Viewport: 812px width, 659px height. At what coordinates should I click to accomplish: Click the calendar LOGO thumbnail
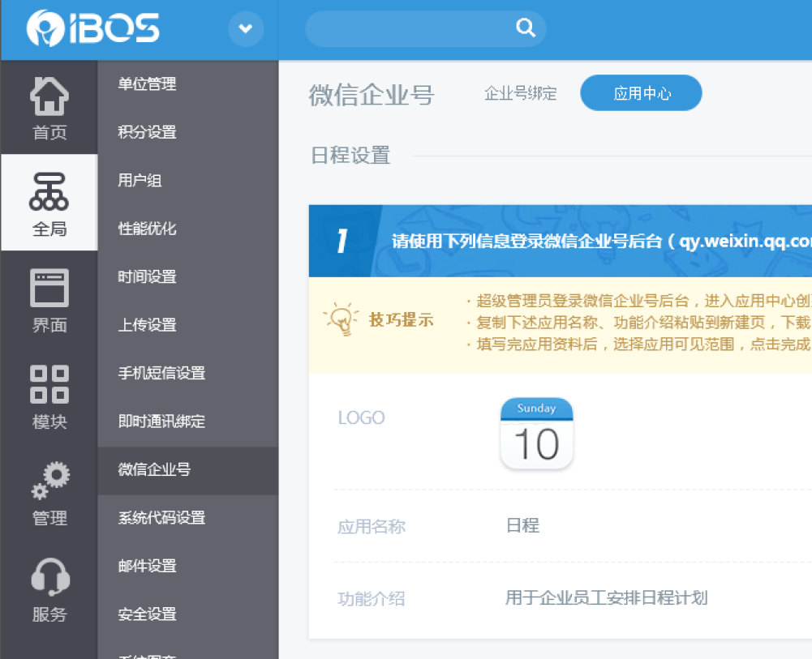click(537, 434)
